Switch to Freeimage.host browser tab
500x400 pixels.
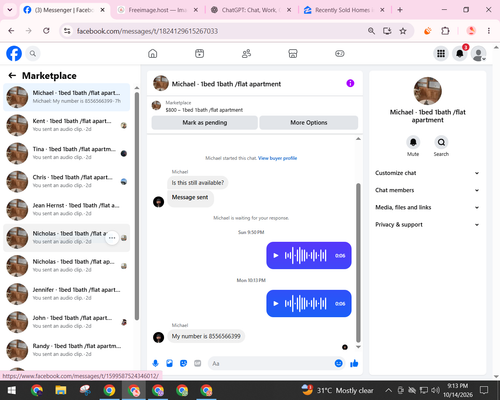(x=158, y=10)
